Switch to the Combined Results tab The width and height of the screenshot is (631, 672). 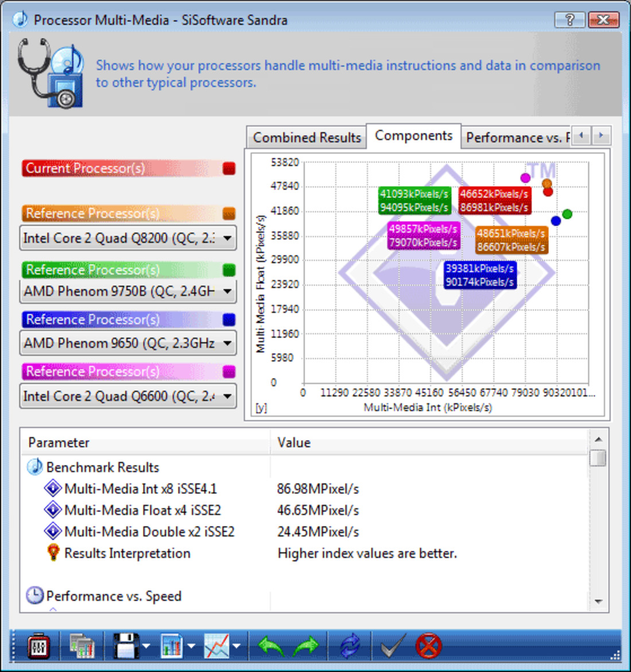coord(307,138)
